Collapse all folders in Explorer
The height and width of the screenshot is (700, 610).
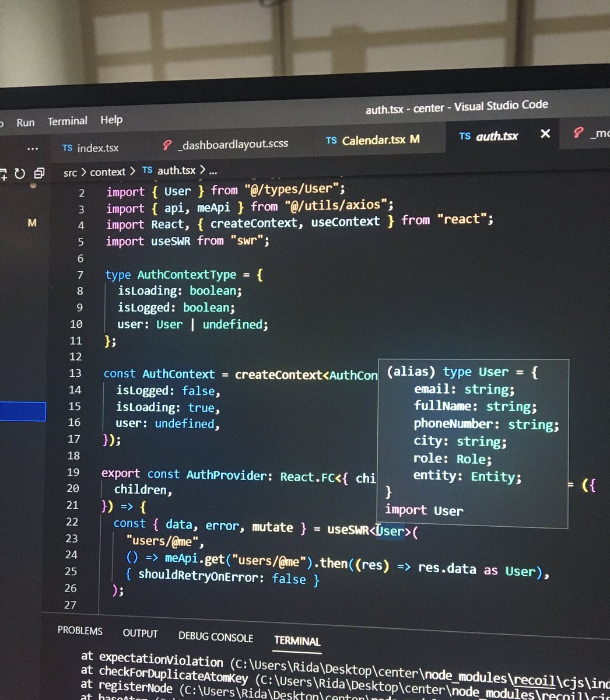pyautogui.click(x=39, y=173)
